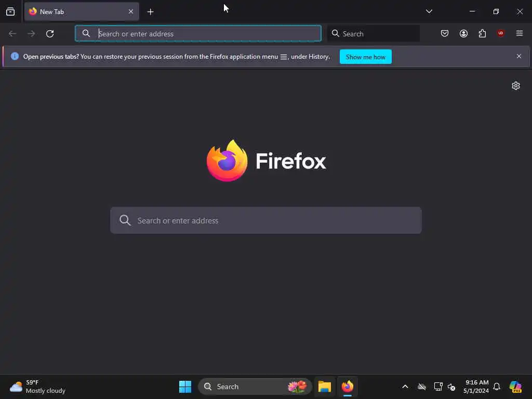Close the New Tab tab
Image resolution: width=532 pixels, height=399 pixels.
(x=131, y=11)
